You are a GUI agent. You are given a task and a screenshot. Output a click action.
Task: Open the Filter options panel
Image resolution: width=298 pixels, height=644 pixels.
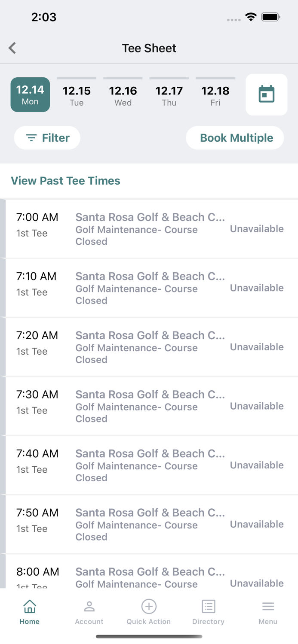click(x=47, y=138)
